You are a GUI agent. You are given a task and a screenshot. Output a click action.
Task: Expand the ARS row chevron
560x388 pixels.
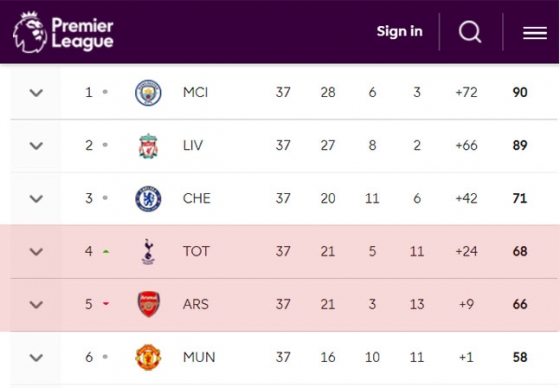tap(36, 304)
